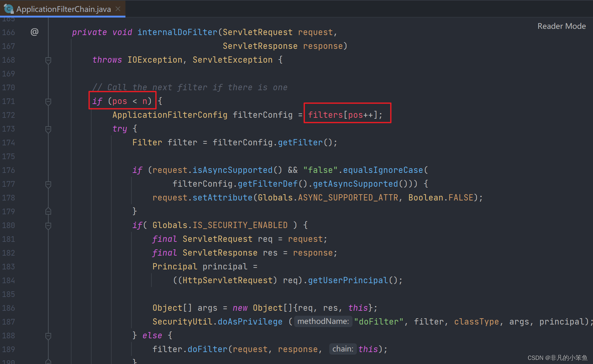Click the comment on line 170
The width and height of the screenshot is (593, 364).
[190, 87]
